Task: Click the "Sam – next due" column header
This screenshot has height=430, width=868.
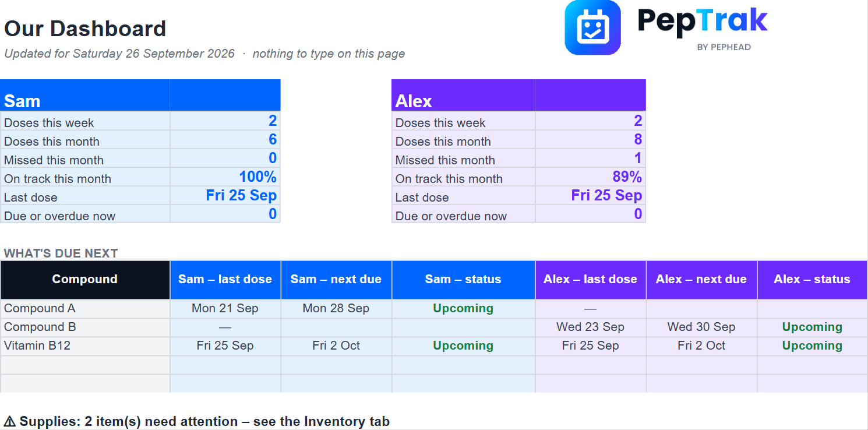Action: [336, 280]
